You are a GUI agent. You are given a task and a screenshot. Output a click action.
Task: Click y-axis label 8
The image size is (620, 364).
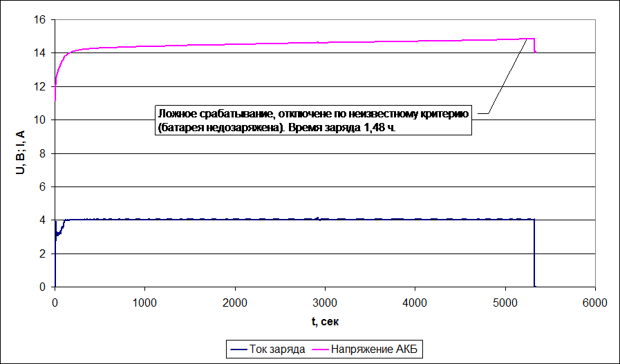(x=44, y=153)
